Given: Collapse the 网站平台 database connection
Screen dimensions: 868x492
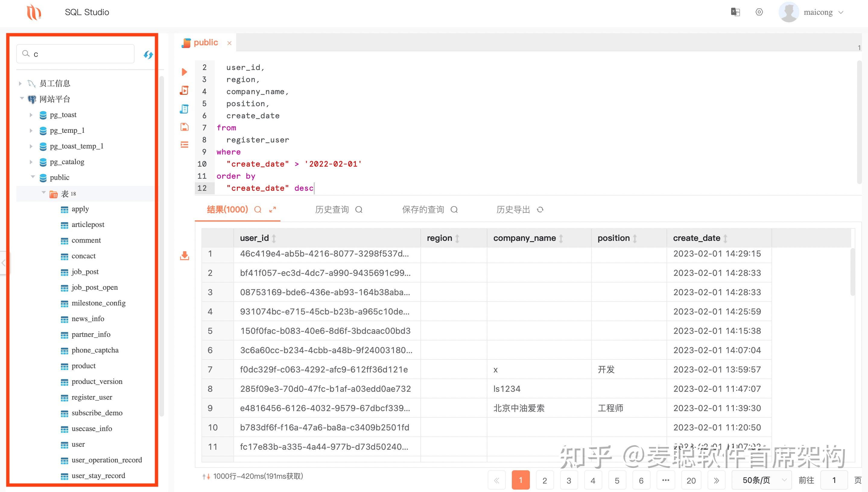Looking at the screenshot, I should pos(21,99).
